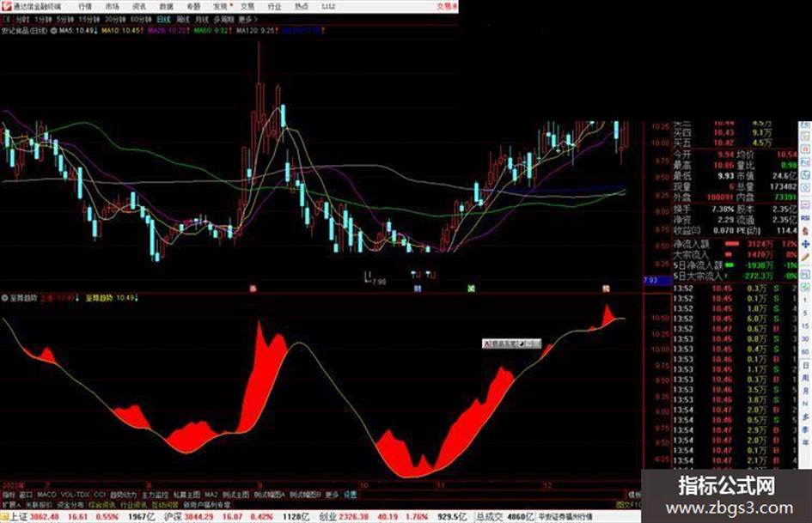Click the red marker below chart near September

253,289
